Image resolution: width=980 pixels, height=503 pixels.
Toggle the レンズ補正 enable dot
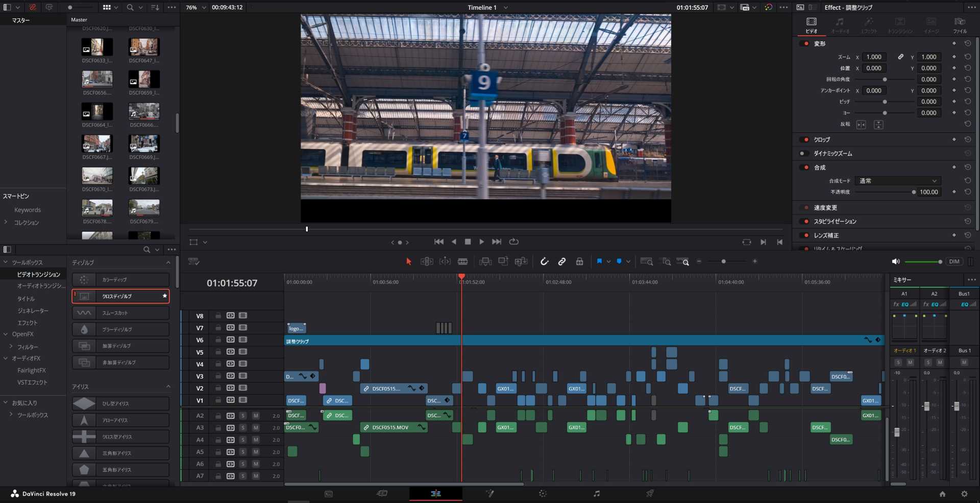[x=806, y=235]
